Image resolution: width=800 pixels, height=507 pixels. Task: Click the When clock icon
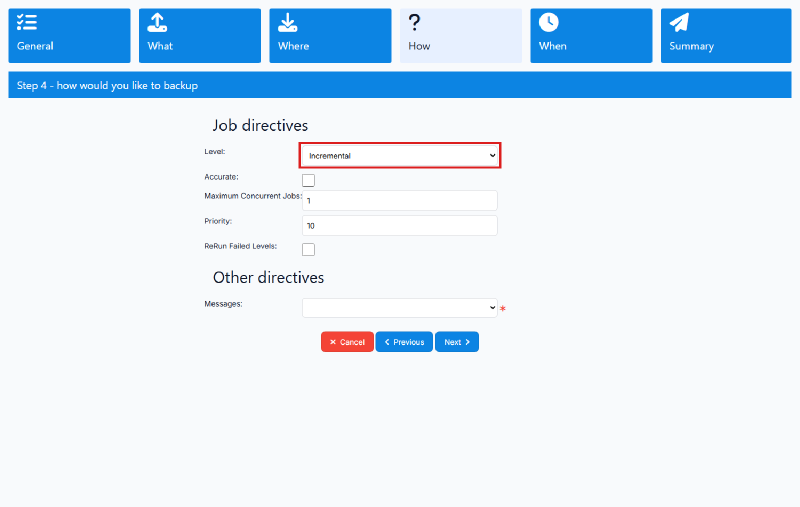(x=549, y=22)
